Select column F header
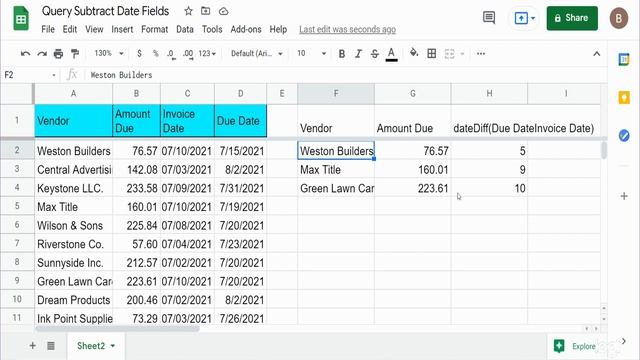640x360 pixels. [x=336, y=93]
